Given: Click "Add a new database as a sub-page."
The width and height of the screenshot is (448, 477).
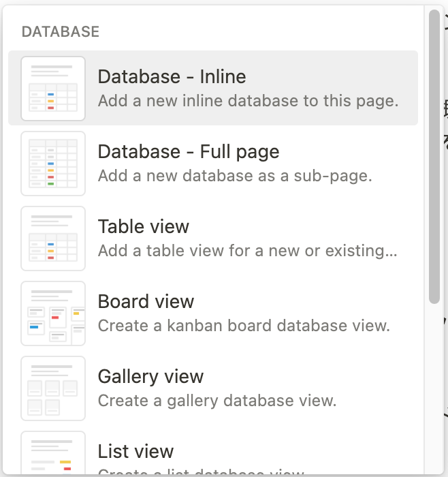Looking at the screenshot, I should click(x=235, y=176).
